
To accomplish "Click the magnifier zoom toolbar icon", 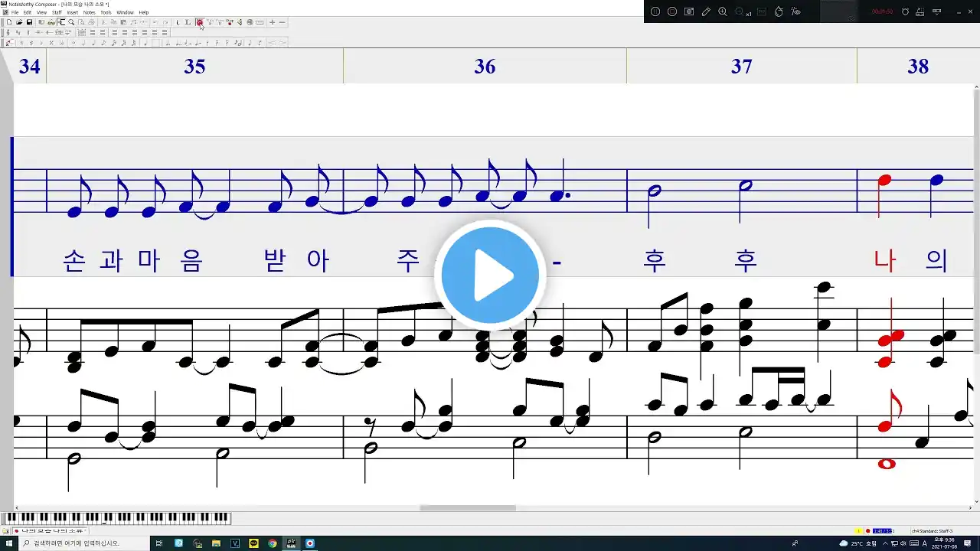I will (x=71, y=22).
